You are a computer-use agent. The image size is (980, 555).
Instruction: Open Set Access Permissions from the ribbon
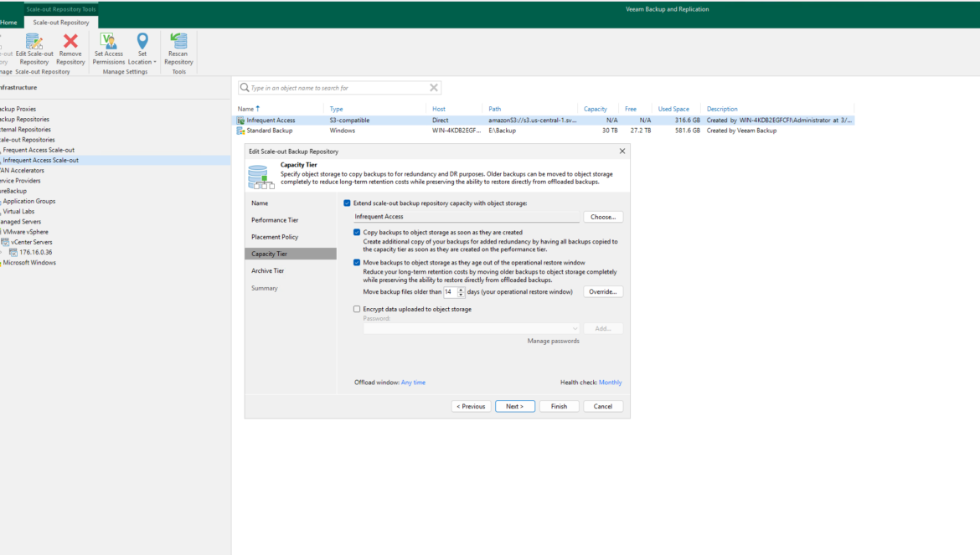click(109, 49)
